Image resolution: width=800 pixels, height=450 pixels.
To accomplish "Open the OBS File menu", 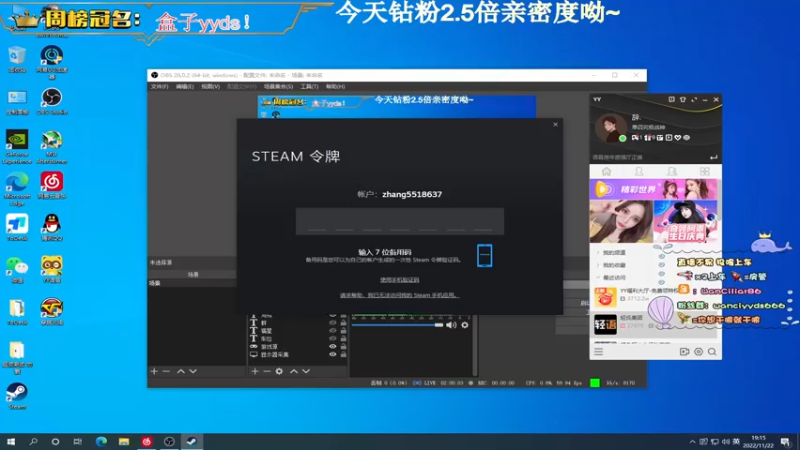I will (159, 87).
